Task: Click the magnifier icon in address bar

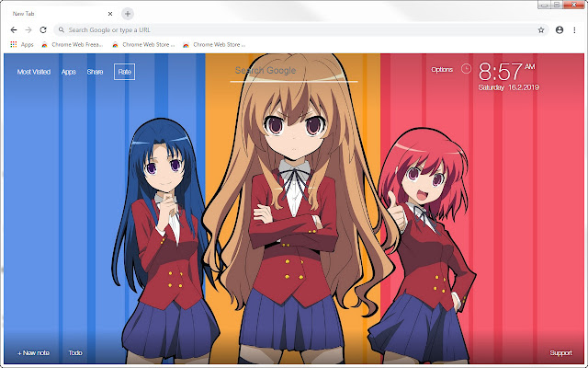Action: click(62, 29)
